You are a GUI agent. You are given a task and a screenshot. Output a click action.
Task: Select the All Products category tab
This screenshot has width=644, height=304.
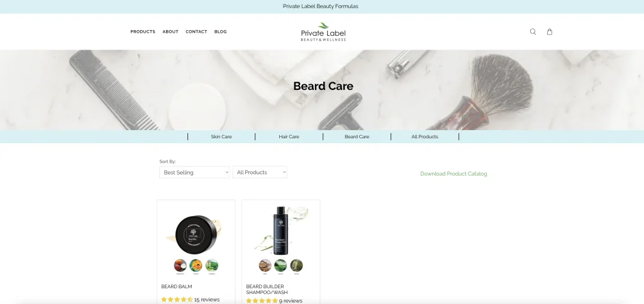point(425,137)
